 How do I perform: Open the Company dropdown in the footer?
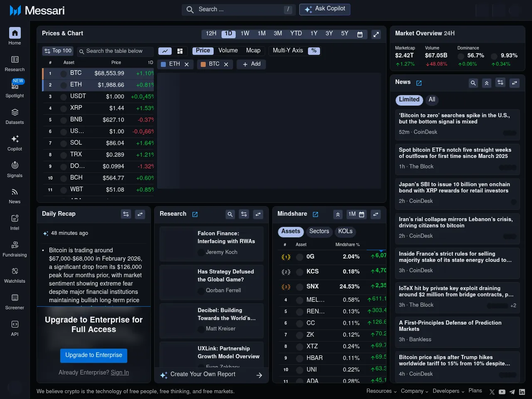pos(412,391)
